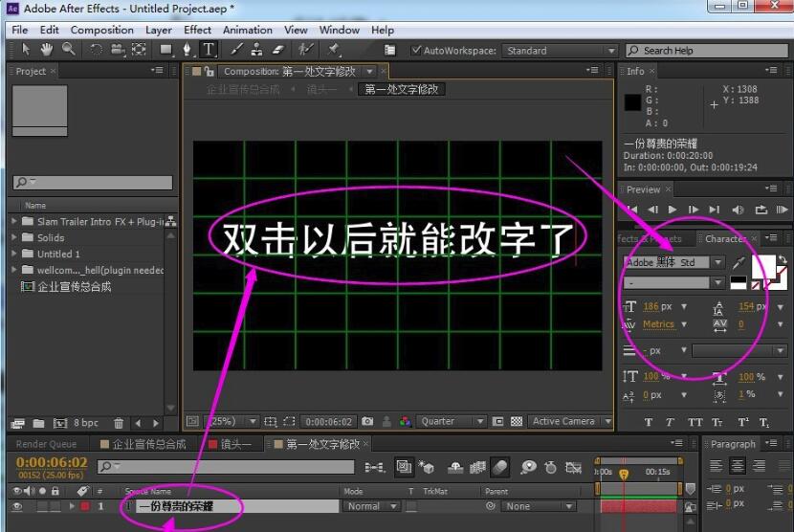The image size is (794, 532).
Task: Open the Quarter resolution dropdown
Action: point(451,421)
